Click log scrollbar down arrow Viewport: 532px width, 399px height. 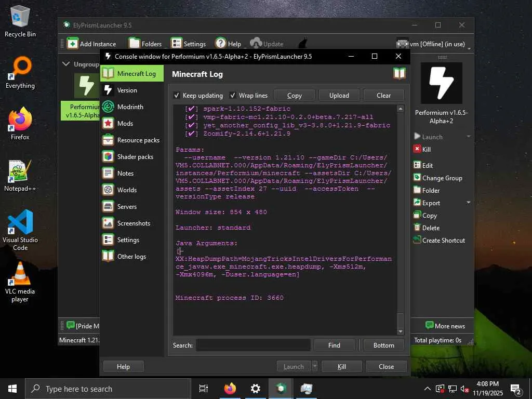click(x=401, y=331)
